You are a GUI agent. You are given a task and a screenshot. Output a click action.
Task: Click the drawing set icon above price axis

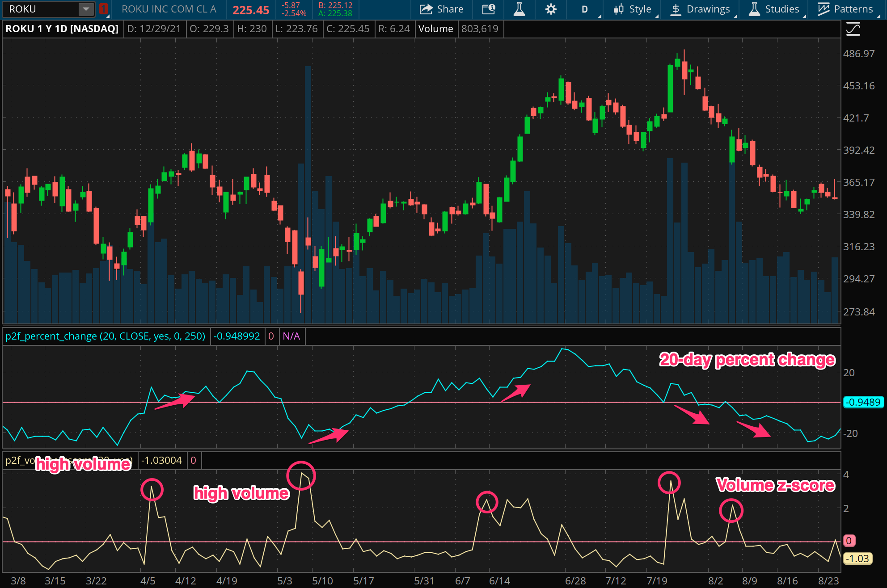(853, 29)
